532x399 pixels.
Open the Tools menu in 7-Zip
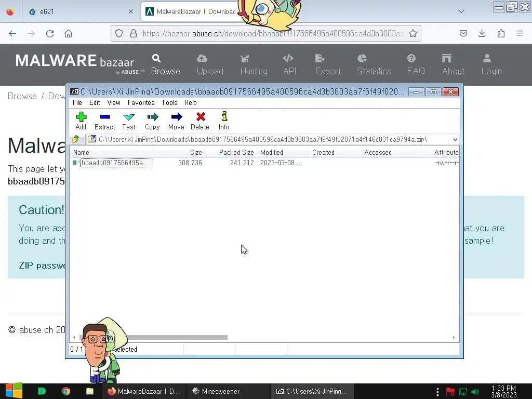coord(169,102)
